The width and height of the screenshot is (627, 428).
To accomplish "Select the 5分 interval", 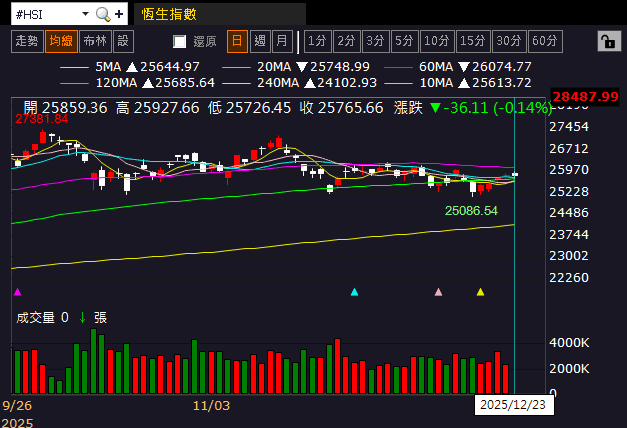I will pyautogui.click(x=405, y=41).
